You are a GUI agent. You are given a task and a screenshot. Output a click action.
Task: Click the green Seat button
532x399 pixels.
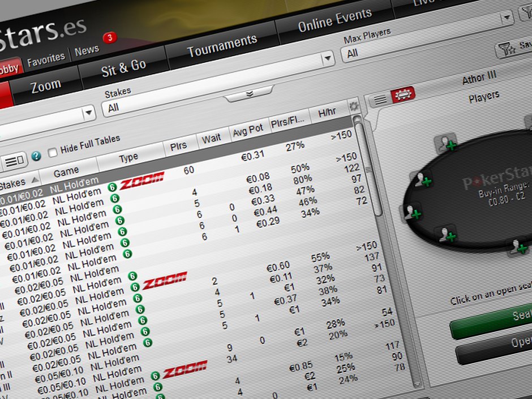tap(492, 321)
